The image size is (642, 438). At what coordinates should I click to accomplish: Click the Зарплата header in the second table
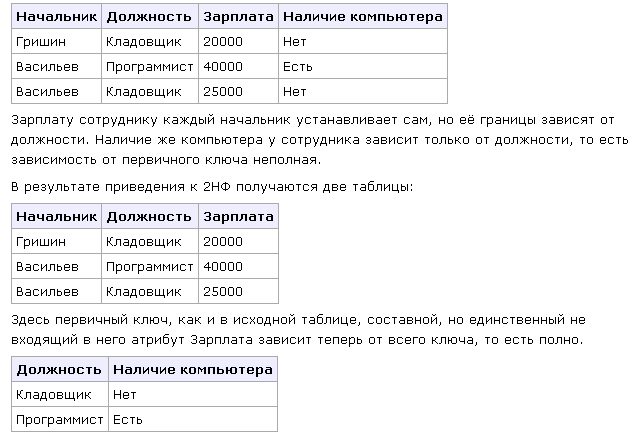238,216
